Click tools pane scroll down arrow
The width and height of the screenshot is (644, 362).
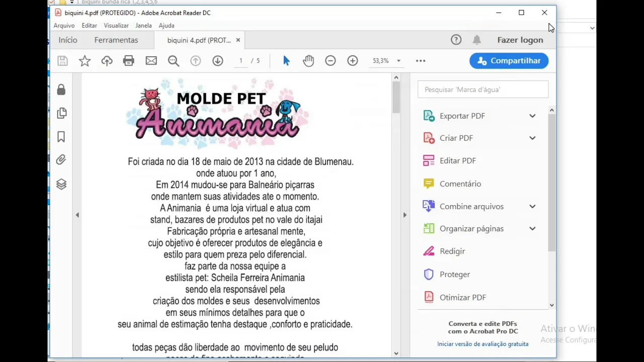(552, 305)
